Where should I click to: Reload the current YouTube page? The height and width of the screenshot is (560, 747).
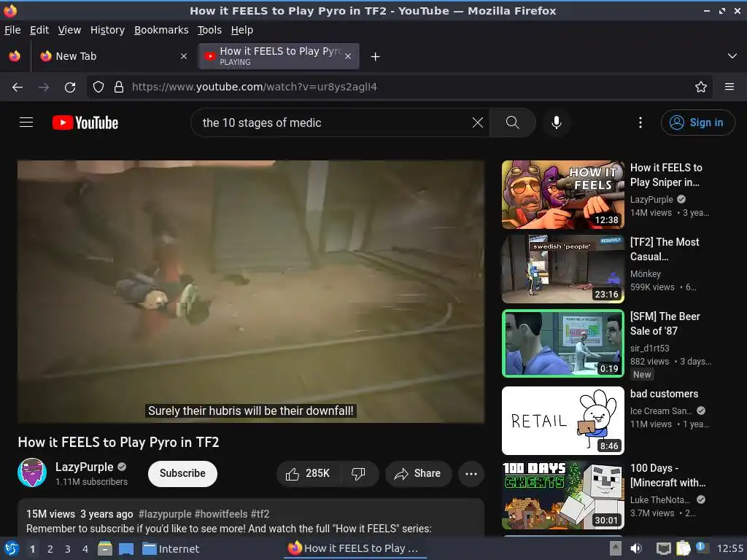70,87
